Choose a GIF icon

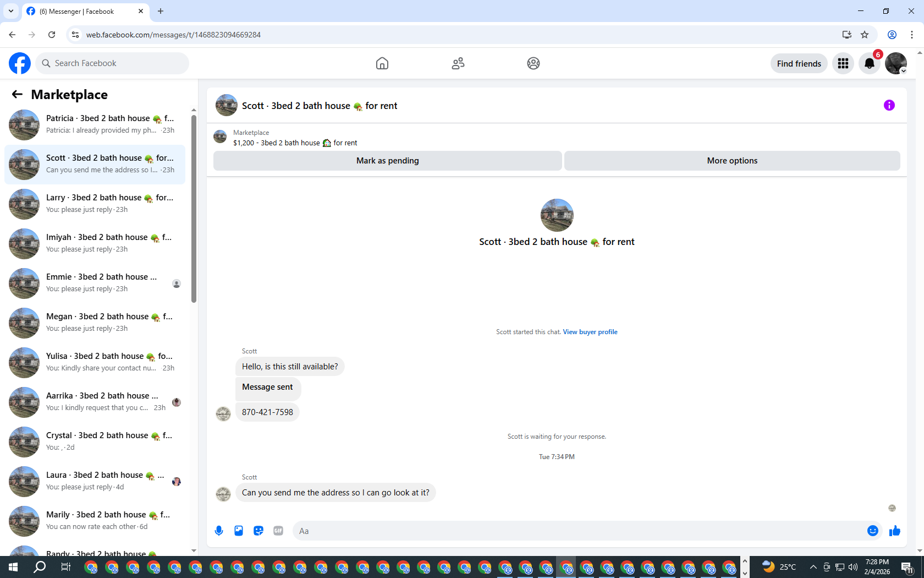(278, 531)
